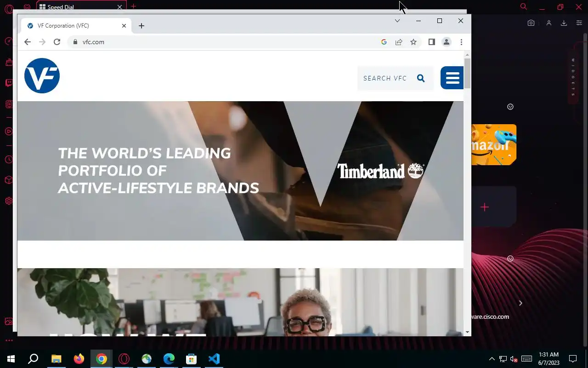
Task: Add a new tab in the Opera window
Action: point(133,6)
